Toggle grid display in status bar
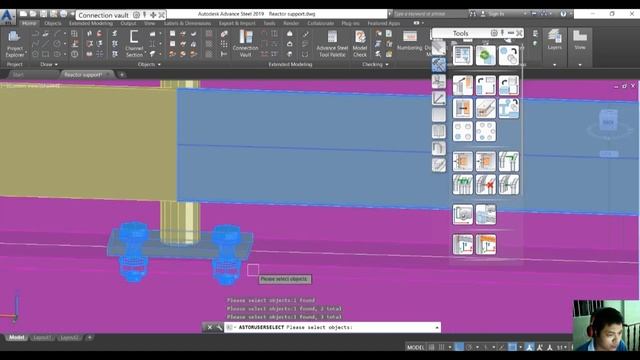The image size is (640, 360). point(431,347)
